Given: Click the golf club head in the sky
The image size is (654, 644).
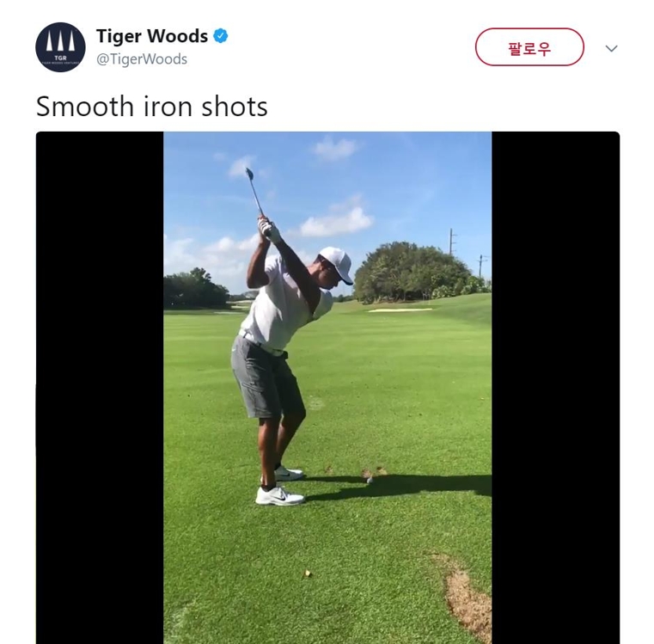Looking at the screenshot, I should pos(249,173).
